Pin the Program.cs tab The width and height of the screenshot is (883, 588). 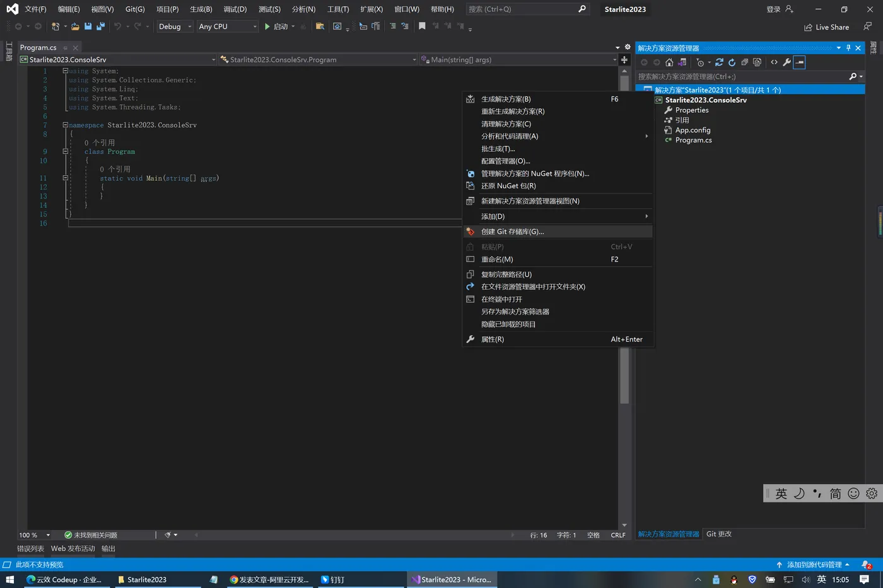pyautogui.click(x=65, y=48)
